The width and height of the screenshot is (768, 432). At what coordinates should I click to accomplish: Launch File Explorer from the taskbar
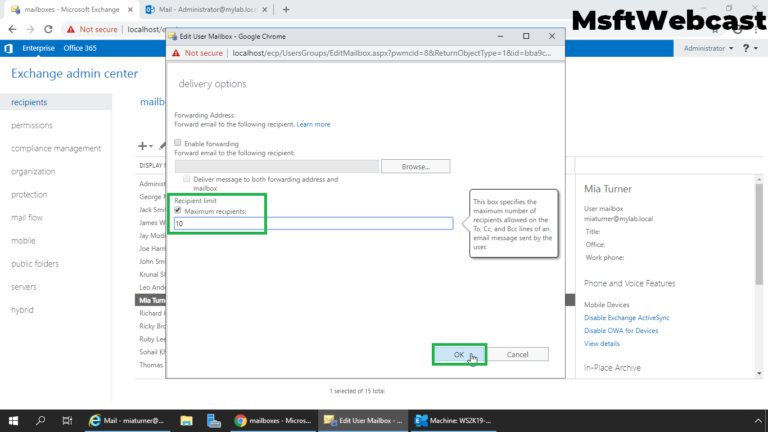[186, 420]
